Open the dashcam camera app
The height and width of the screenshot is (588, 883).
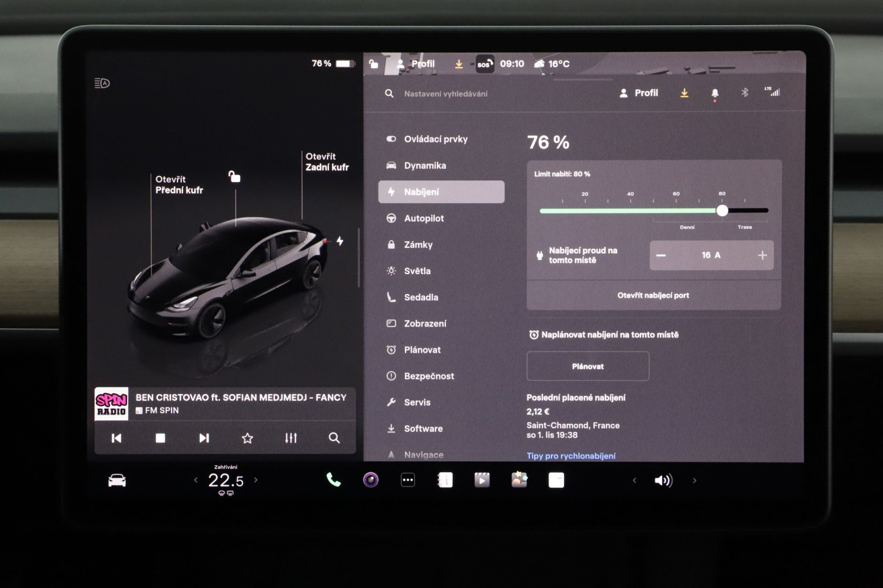coord(371,480)
